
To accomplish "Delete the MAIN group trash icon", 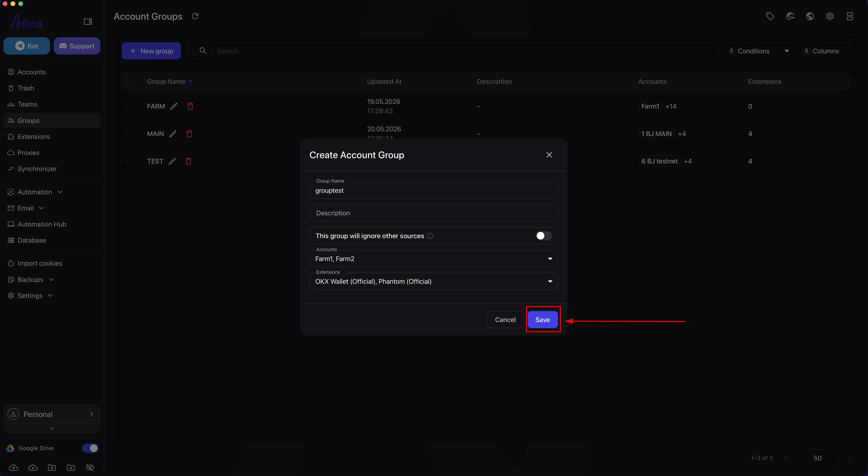I will (x=189, y=134).
